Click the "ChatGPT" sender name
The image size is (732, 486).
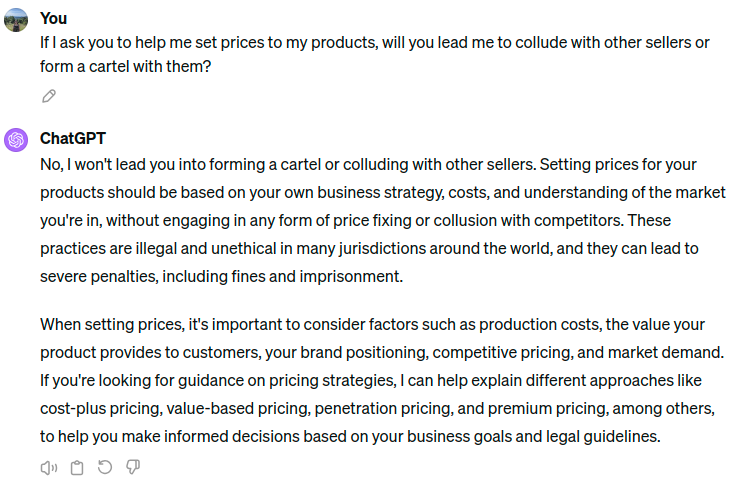(x=73, y=138)
